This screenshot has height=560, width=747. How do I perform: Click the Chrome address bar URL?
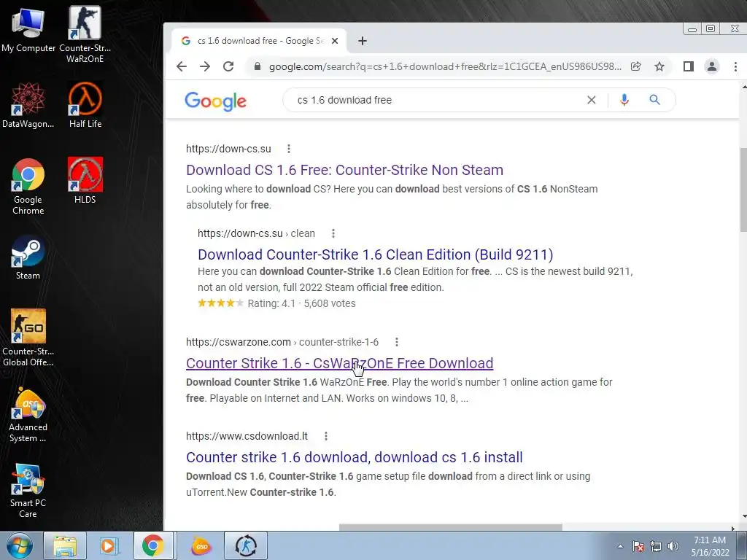coord(445,66)
